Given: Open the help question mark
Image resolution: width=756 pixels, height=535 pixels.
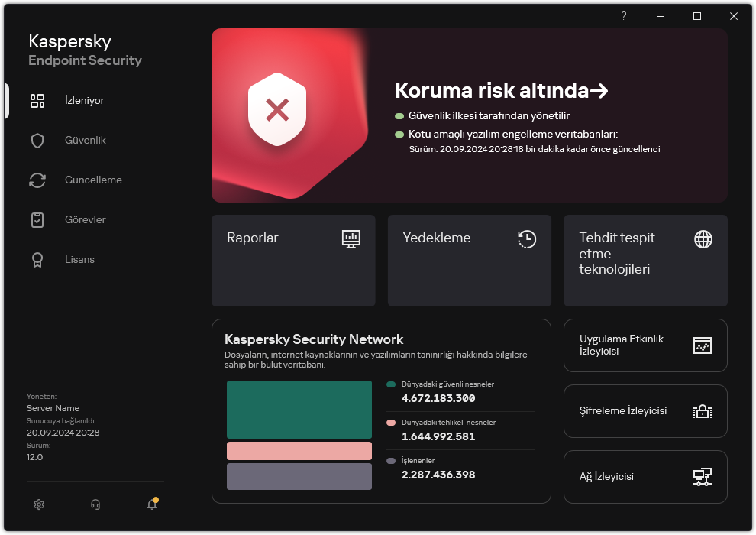Looking at the screenshot, I should pos(623,16).
